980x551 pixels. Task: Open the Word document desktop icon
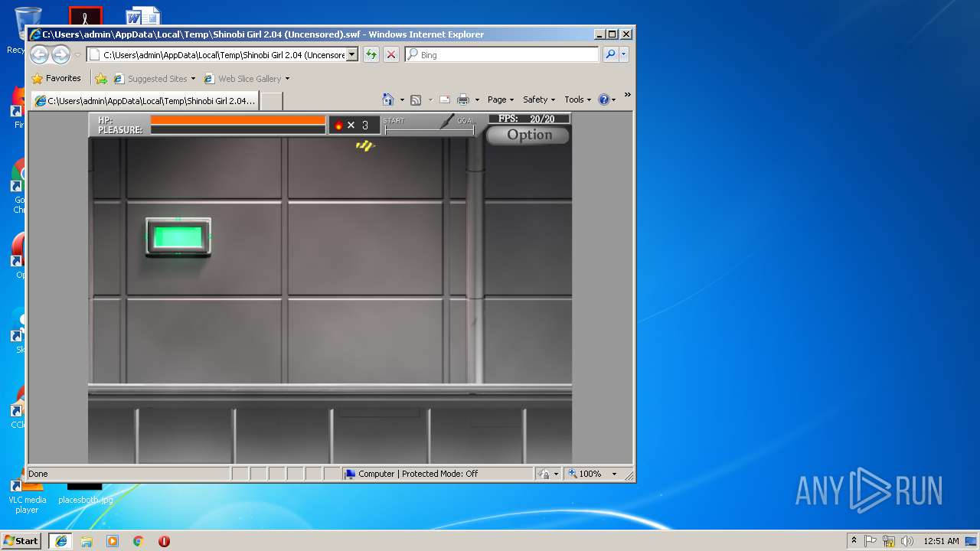pyautogui.click(x=143, y=15)
